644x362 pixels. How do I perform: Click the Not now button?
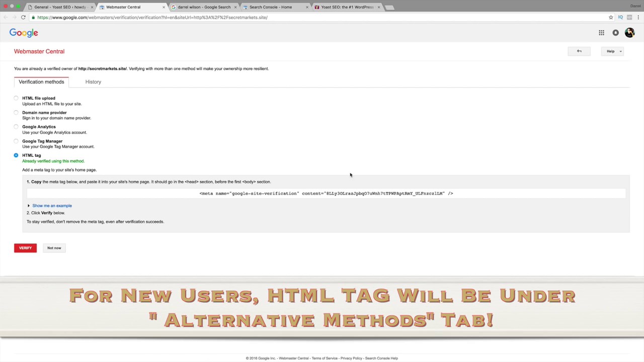pos(54,248)
